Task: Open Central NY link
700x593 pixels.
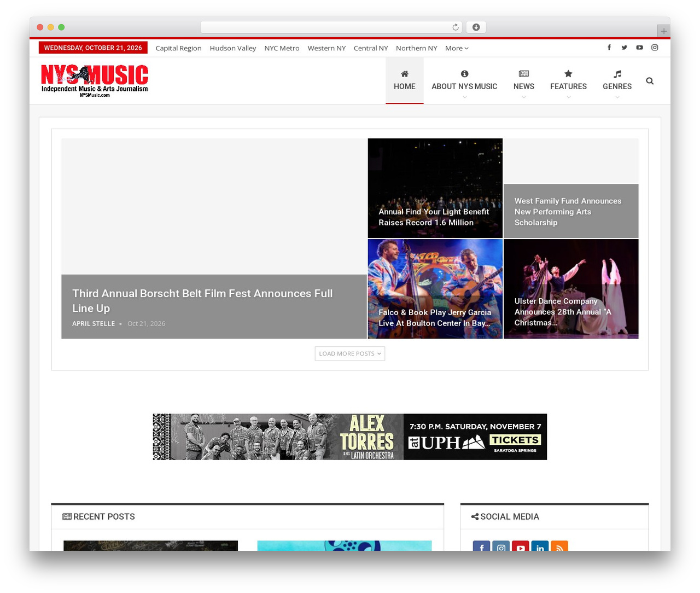Action: (371, 48)
